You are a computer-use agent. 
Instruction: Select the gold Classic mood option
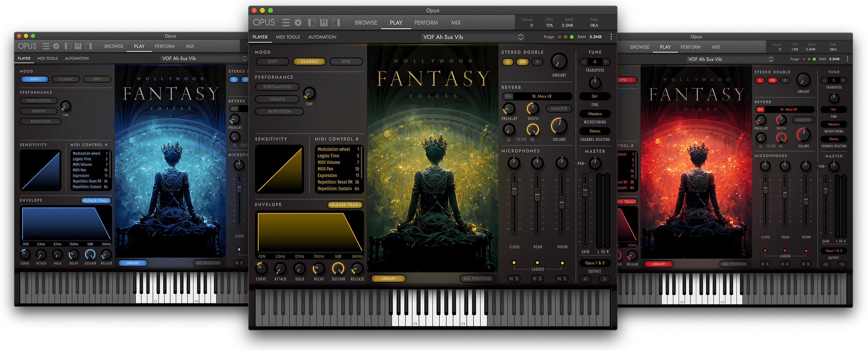click(309, 62)
